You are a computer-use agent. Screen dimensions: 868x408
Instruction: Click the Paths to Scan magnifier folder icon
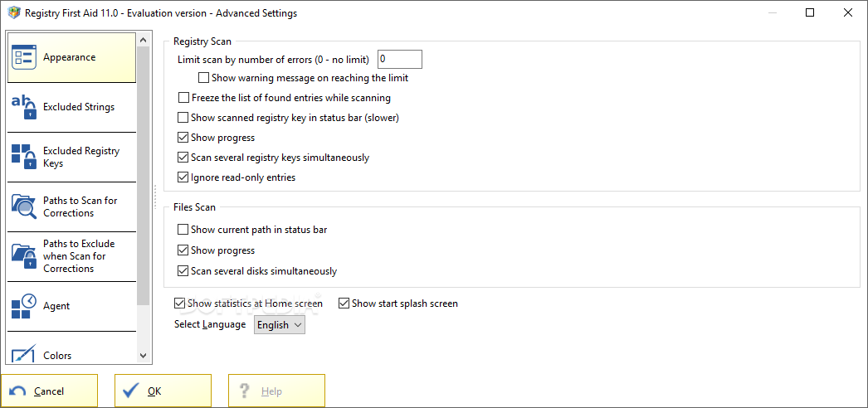23,206
